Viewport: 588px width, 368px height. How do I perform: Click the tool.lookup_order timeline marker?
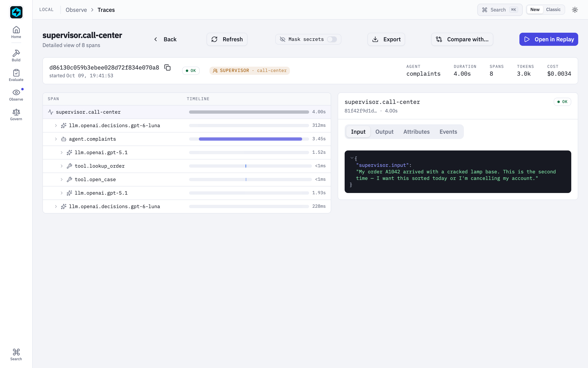[246, 166]
